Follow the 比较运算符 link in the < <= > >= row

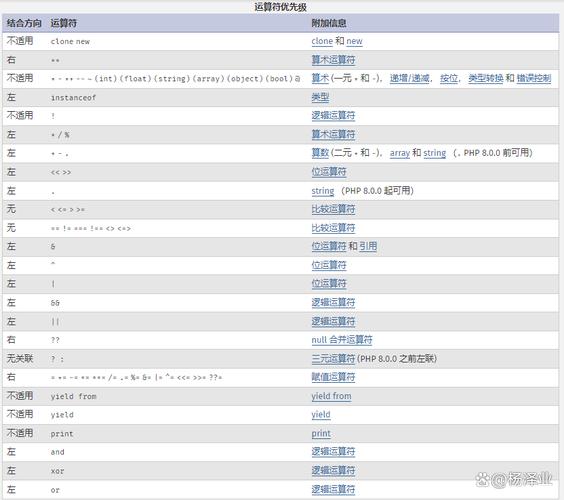pos(333,209)
